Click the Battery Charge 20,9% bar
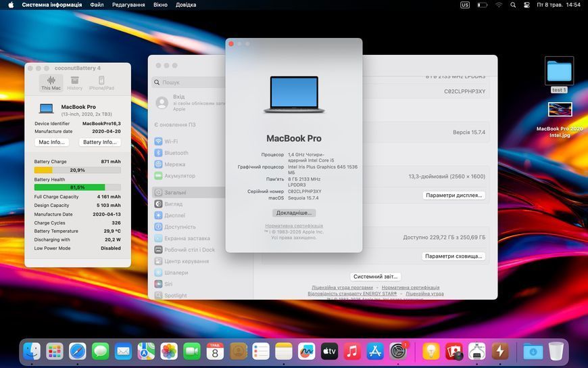588x368 pixels. click(77, 170)
